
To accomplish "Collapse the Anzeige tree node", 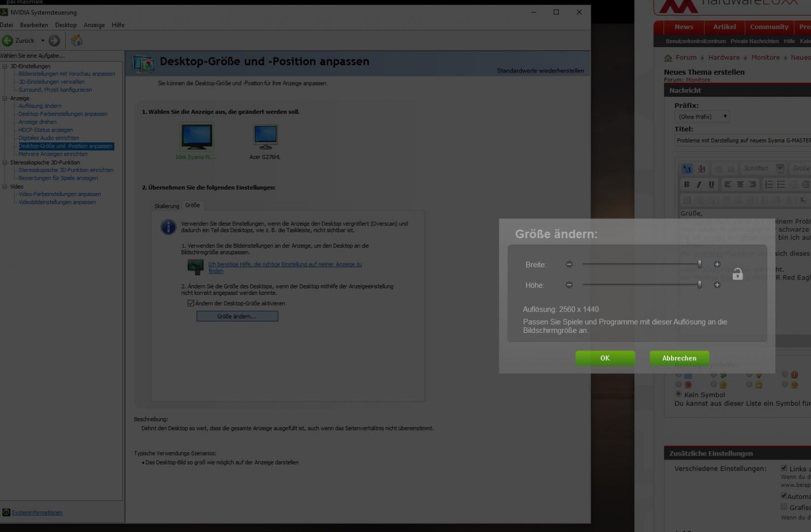I will click(x=5, y=99).
